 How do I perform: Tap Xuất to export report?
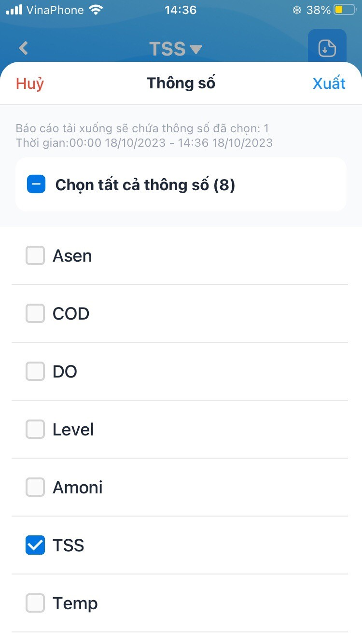329,84
